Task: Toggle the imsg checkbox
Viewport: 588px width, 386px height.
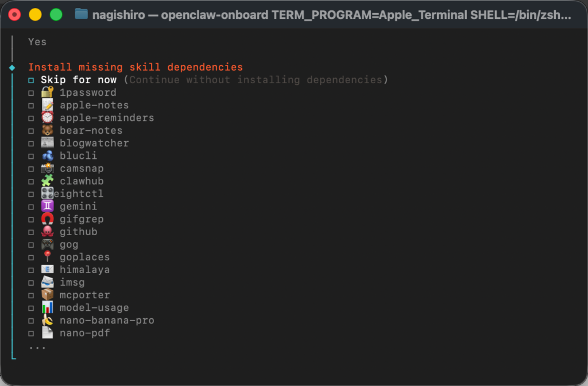Action: coord(32,282)
